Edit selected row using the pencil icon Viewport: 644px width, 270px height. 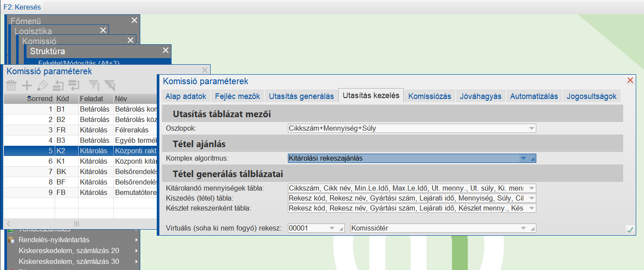42,86
